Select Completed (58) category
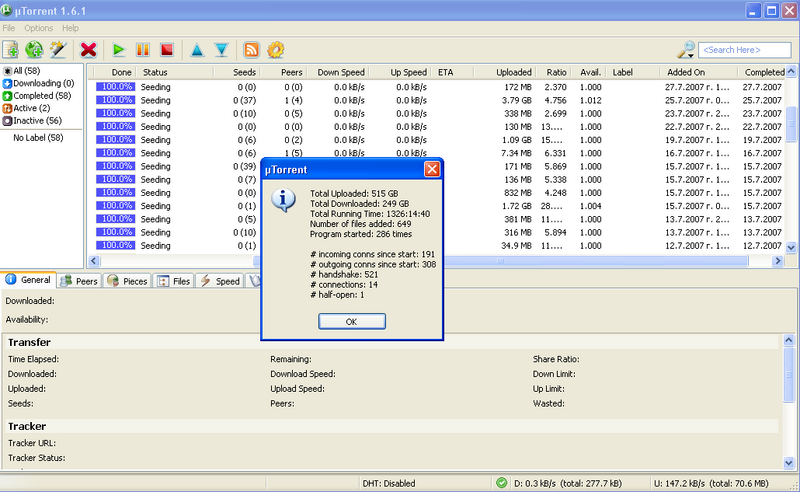 [x=37, y=95]
